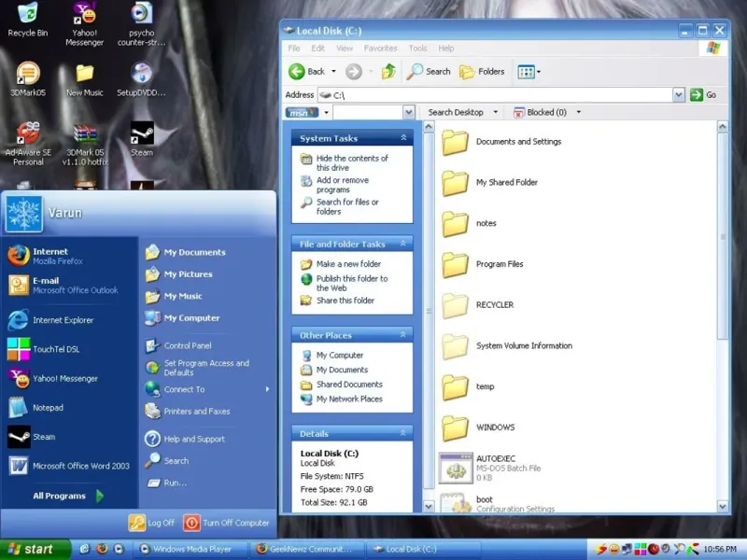The image size is (747, 560).
Task: Open the Tools menu
Action: [x=417, y=49]
